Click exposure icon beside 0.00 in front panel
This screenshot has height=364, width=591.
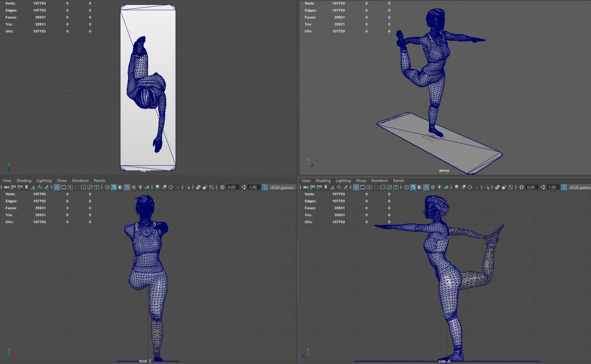pos(222,187)
